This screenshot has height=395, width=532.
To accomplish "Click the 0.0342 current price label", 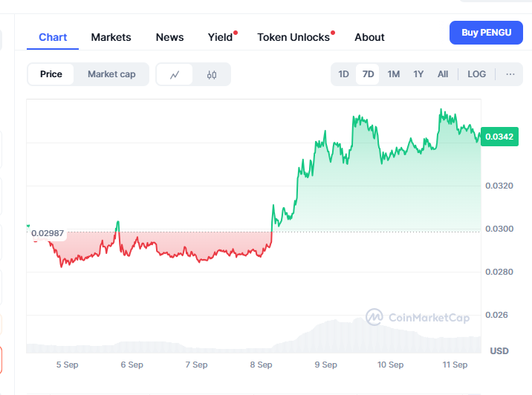I will 499,137.
